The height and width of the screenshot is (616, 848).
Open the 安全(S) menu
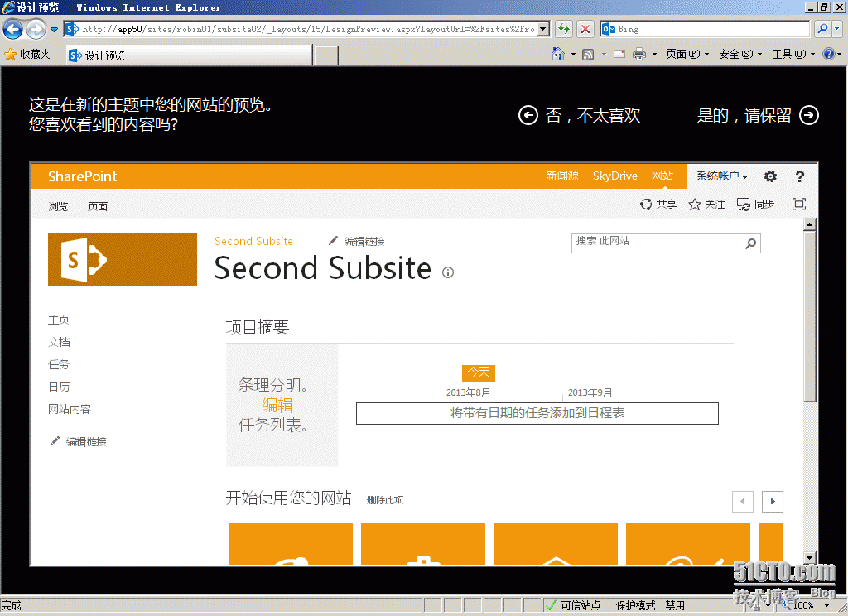(740, 54)
